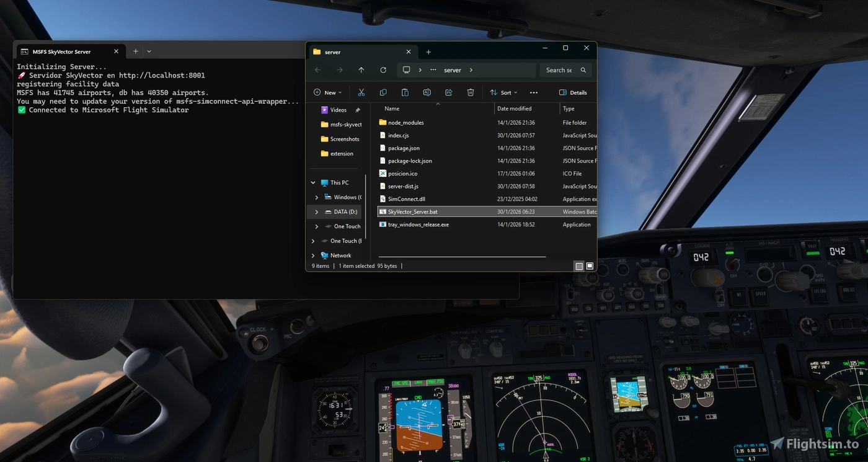This screenshot has height=462, width=868.
Task: Toggle the Details pane
Action: (573, 92)
